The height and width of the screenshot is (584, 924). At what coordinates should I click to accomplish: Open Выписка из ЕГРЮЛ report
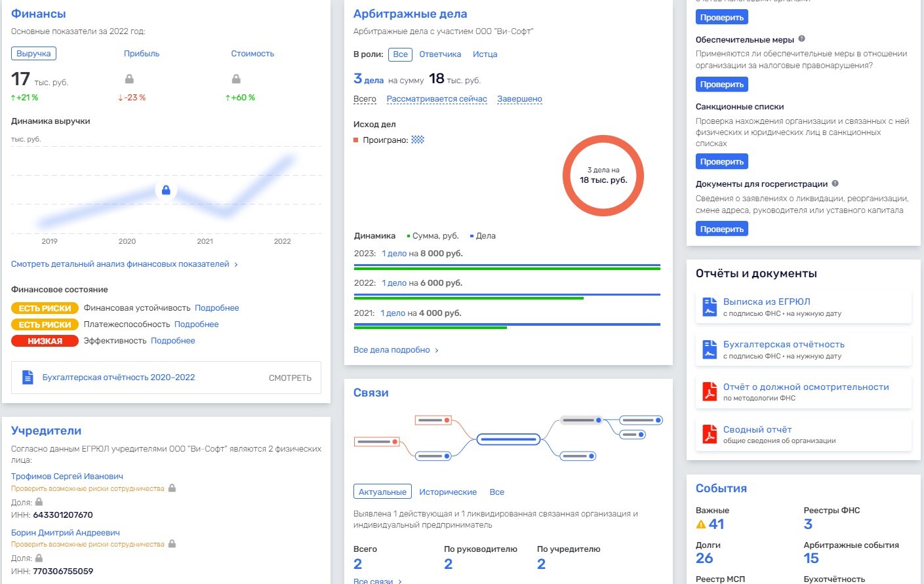(767, 302)
